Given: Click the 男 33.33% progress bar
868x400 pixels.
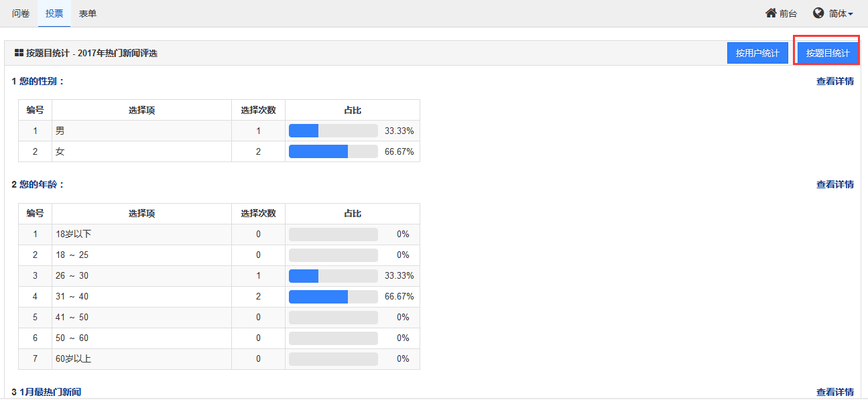Looking at the screenshot, I should coord(333,131).
